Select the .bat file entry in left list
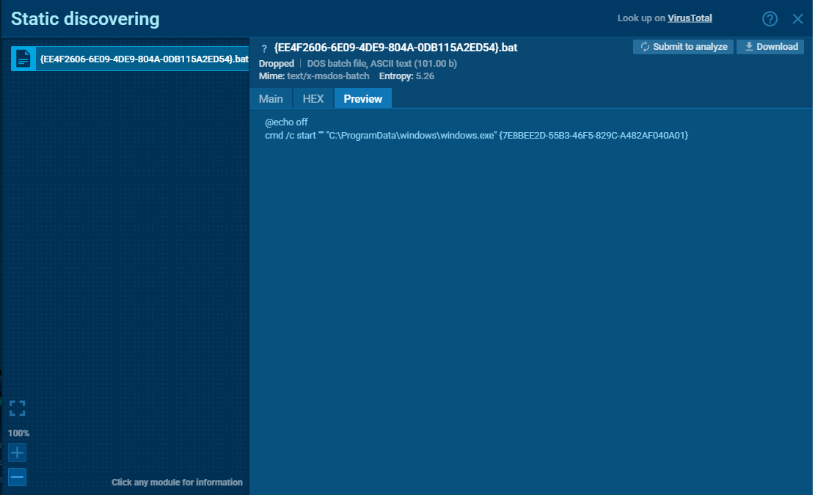Image resolution: width=813 pixels, height=495 pixels. (143, 59)
